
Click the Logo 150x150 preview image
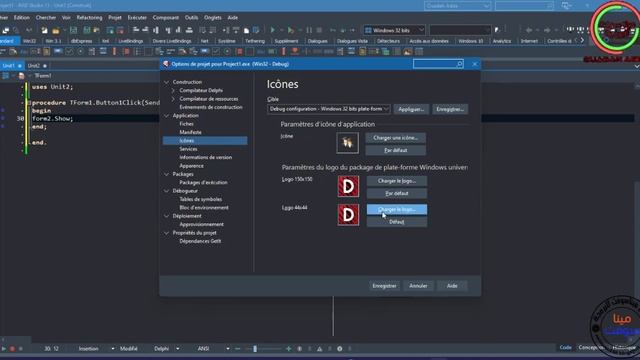point(348,187)
